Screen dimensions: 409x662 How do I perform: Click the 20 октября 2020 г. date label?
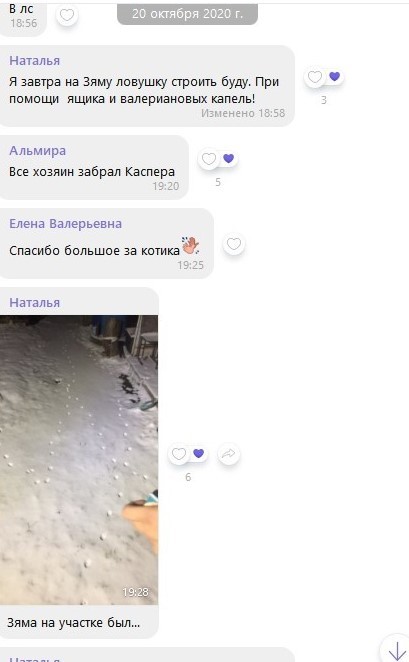click(187, 14)
